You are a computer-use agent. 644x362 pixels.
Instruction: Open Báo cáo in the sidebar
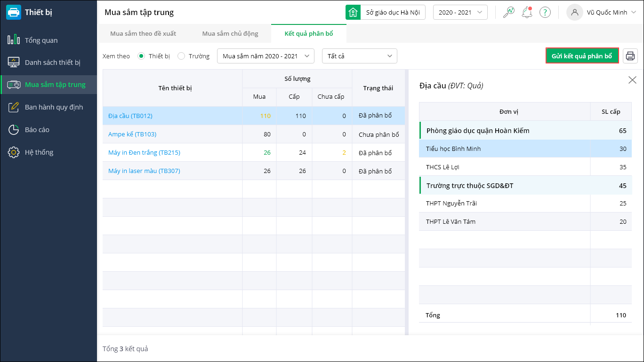[x=37, y=130]
